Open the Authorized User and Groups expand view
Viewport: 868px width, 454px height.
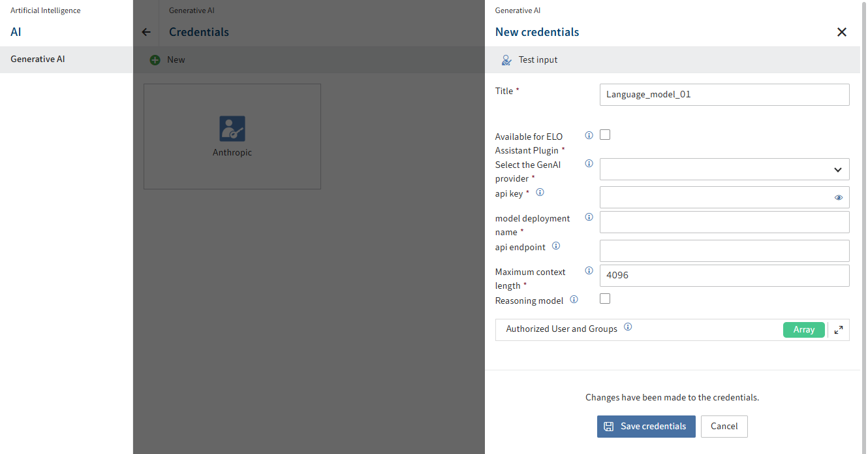click(839, 329)
